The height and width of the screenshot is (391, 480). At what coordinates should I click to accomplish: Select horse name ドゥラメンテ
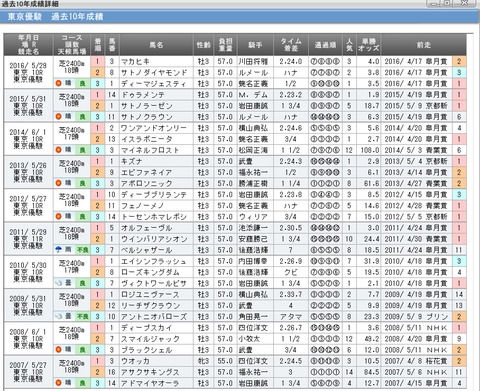(x=143, y=95)
